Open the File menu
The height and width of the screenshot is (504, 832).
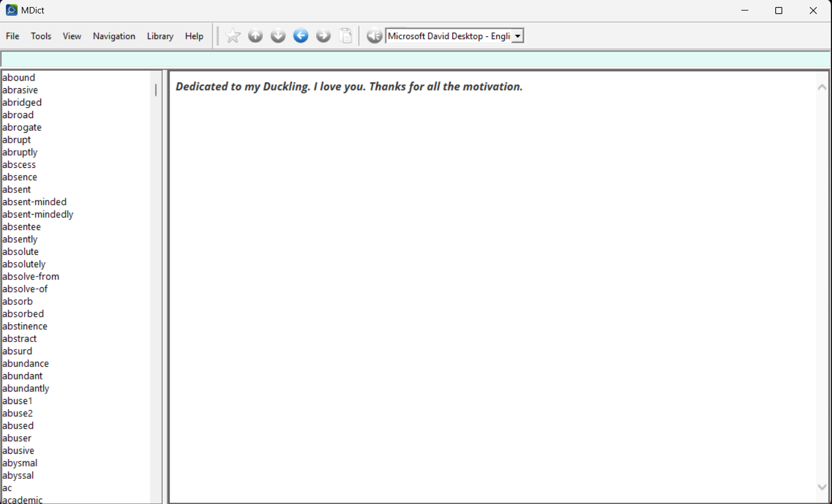coord(12,36)
